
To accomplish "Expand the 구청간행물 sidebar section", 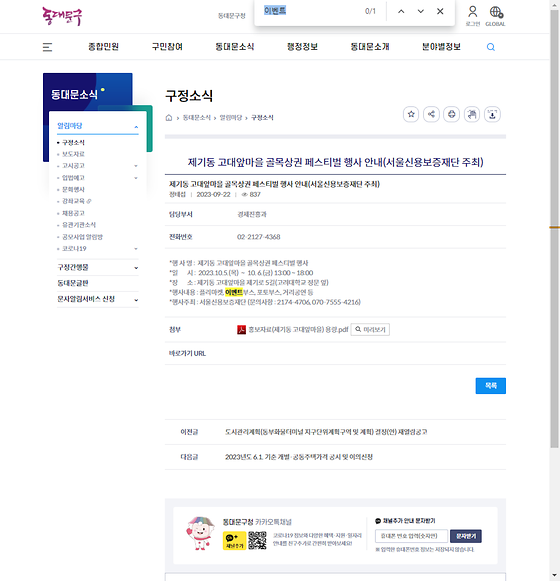I will 98,268.
